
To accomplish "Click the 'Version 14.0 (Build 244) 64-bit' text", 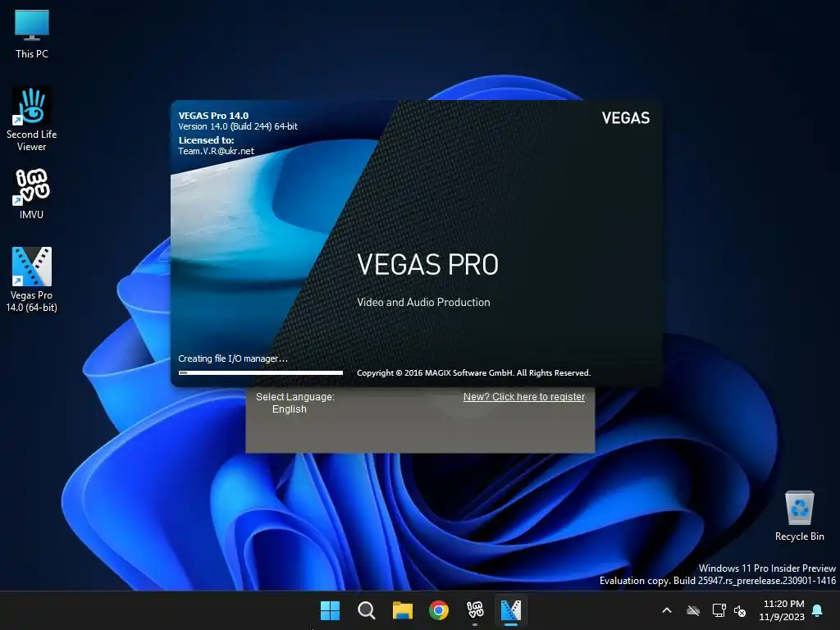I will (x=238, y=126).
